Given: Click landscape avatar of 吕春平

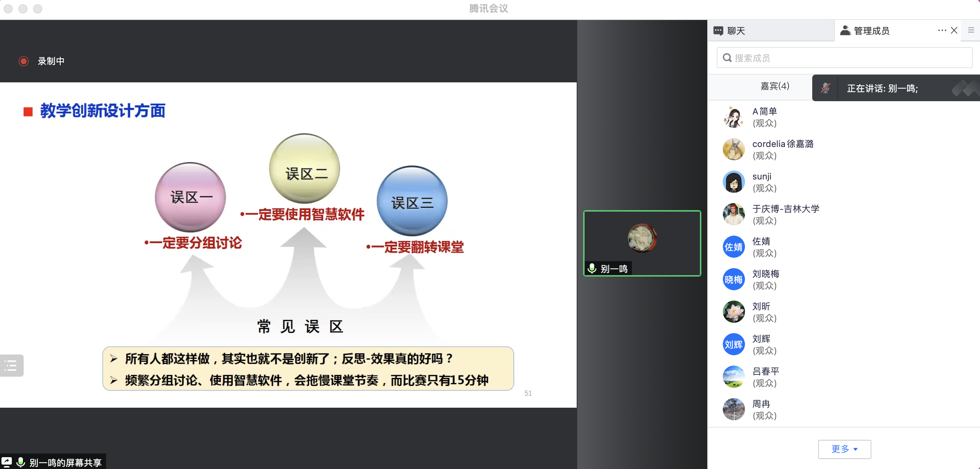Looking at the screenshot, I should click(x=734, y=377).
